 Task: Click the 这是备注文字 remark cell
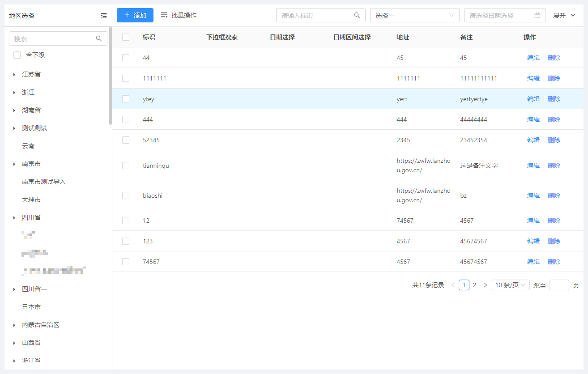coord(479,166)
